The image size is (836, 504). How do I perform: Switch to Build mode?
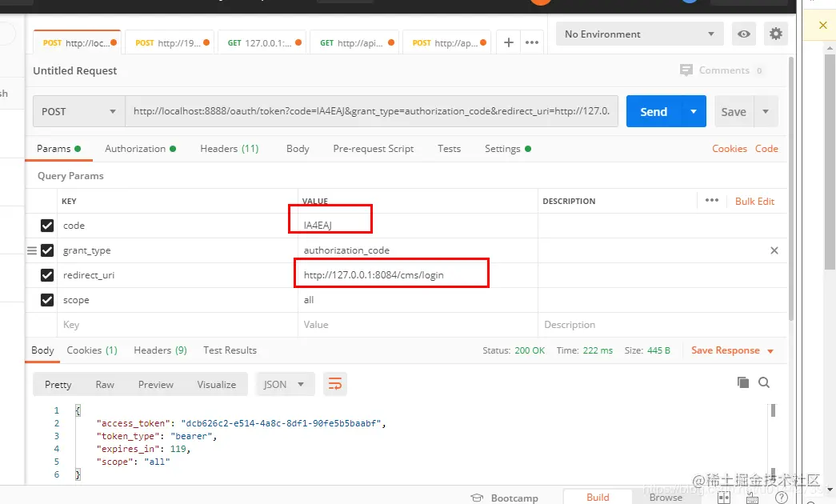598,497
